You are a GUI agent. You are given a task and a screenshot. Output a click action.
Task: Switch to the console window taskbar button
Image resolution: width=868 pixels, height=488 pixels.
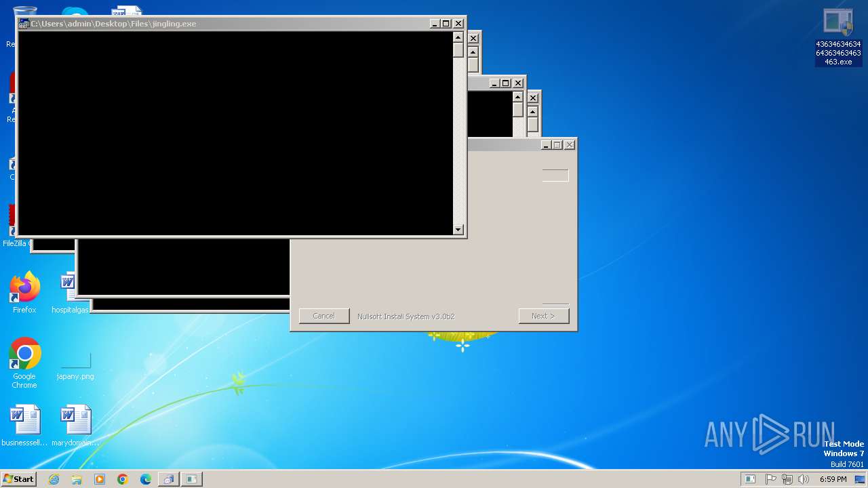[192, 479]
